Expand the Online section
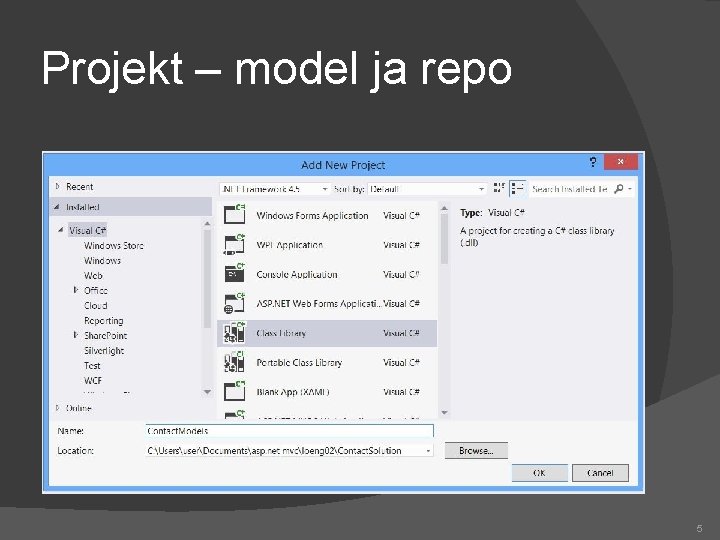 pos(57,407)
